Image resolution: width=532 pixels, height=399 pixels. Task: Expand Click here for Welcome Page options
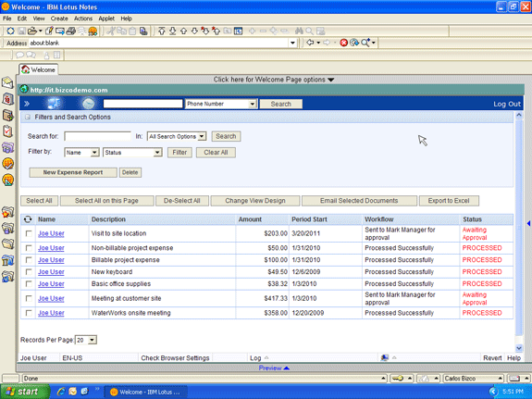pos(274,80)
